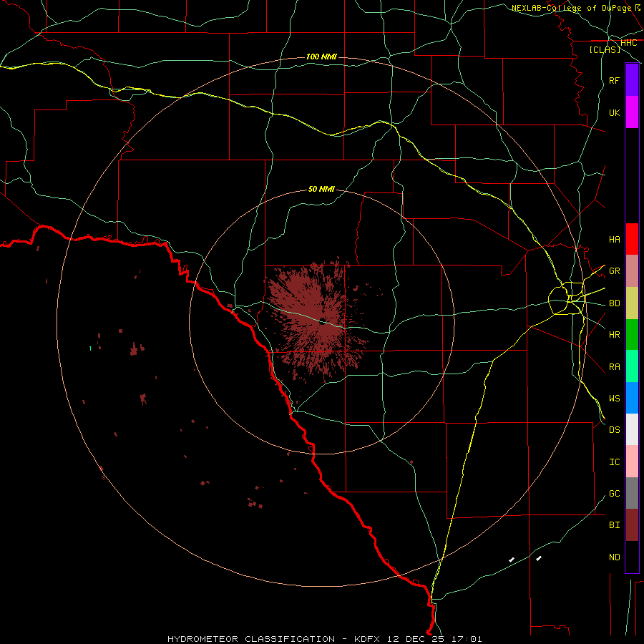Click the RF purple legend swatch
Image resolution: width=644 pixels, height=644 pixels.
pos(632,80)
